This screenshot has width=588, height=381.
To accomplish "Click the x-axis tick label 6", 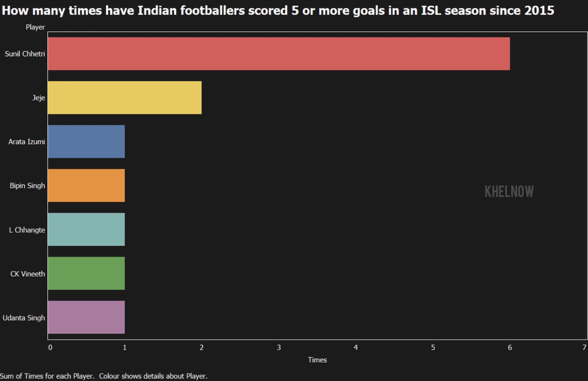I will 510,347.
